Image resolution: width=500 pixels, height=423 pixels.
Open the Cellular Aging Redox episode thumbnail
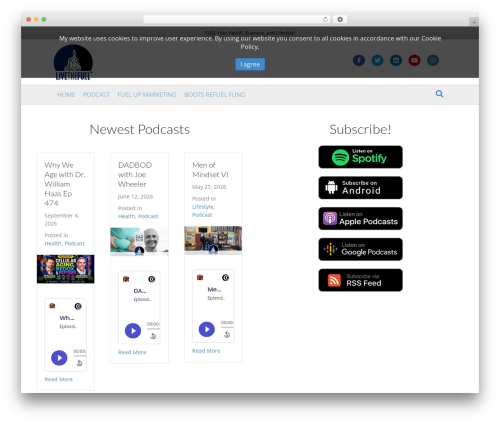pyautogui.click(x=65, y=269)
